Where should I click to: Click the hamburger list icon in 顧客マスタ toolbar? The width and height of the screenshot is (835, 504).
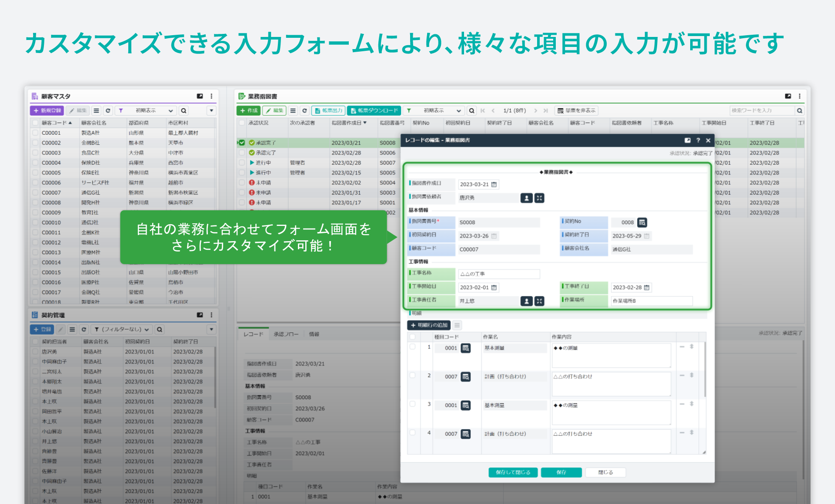coord(97,110)
